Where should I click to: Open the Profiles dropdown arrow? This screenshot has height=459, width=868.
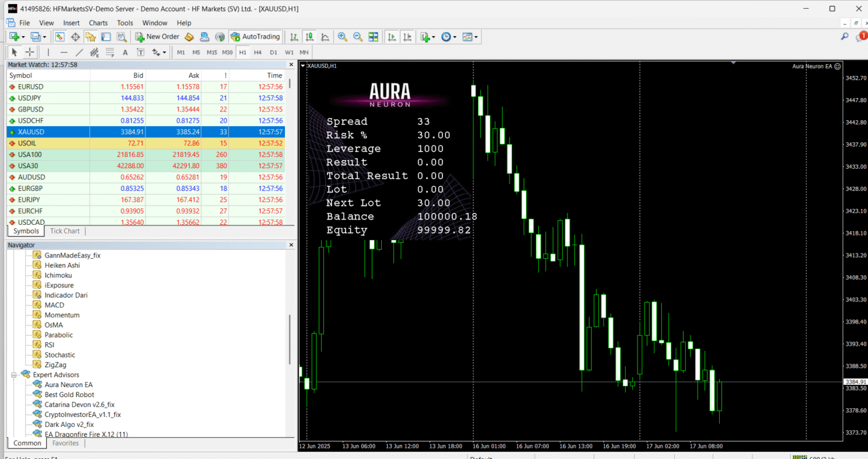click(45, 37)
